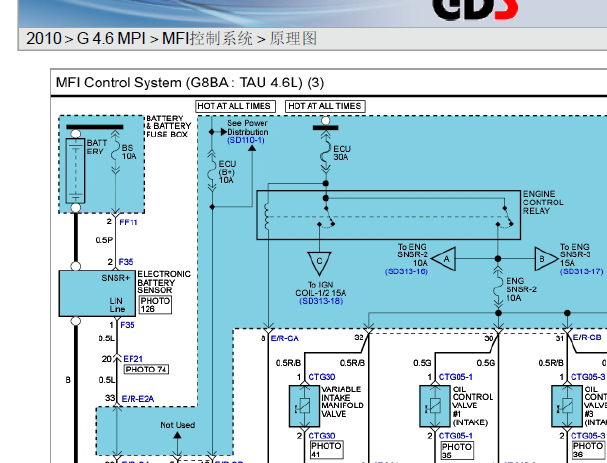
Task: Click the CTG05-3 link at pin 1
Action: [x=588, y=377]
